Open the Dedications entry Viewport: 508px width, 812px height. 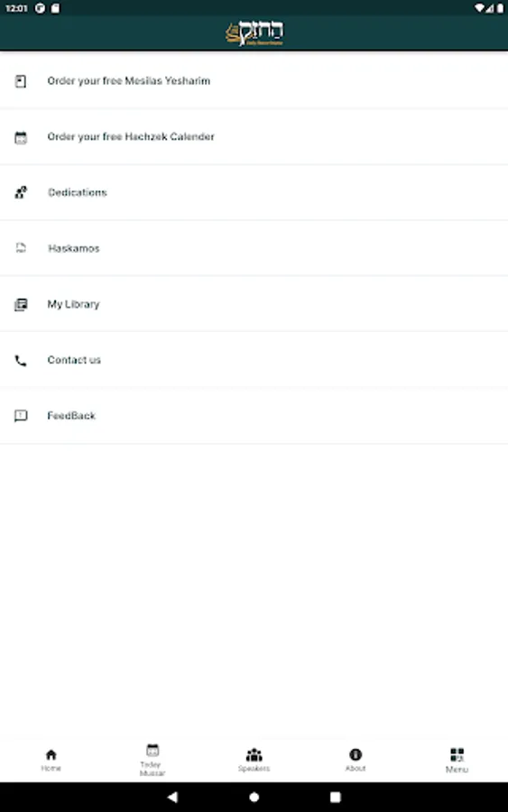254,193
